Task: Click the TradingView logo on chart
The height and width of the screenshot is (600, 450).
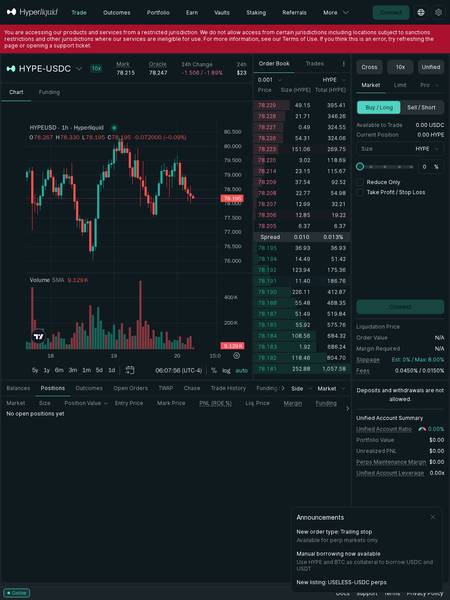Action: click(x=38, y=337)
